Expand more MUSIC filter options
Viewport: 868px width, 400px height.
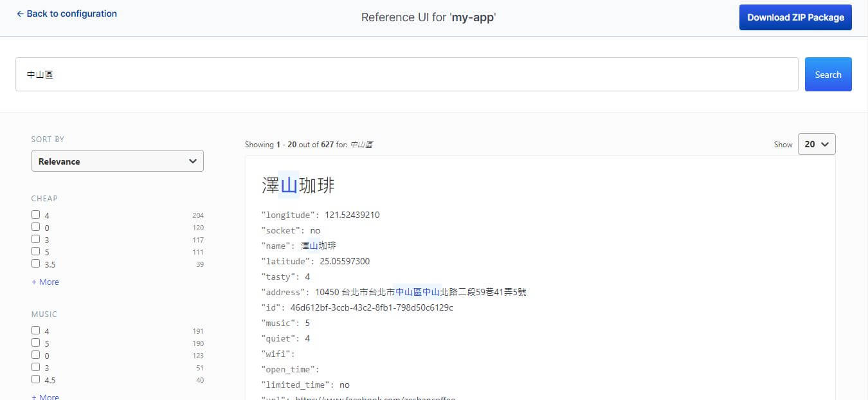pos(45,397)
